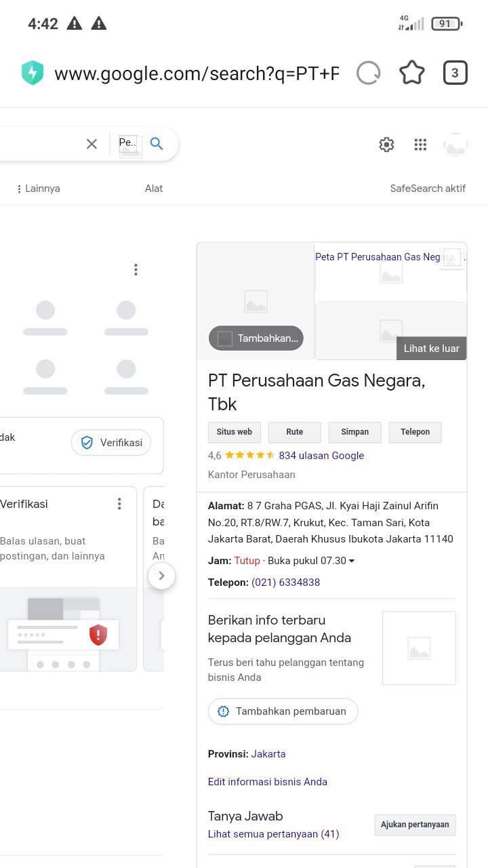Image resolution: width=488 pixels, height=868 pixels.
Task: Expand opening hours dropdown arrow
Action: pos(352,561)
